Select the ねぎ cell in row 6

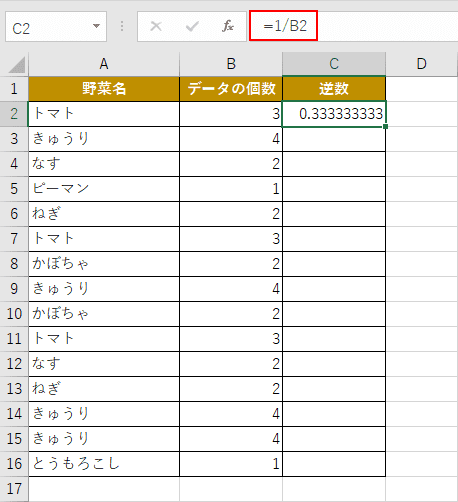click(104, 214)
